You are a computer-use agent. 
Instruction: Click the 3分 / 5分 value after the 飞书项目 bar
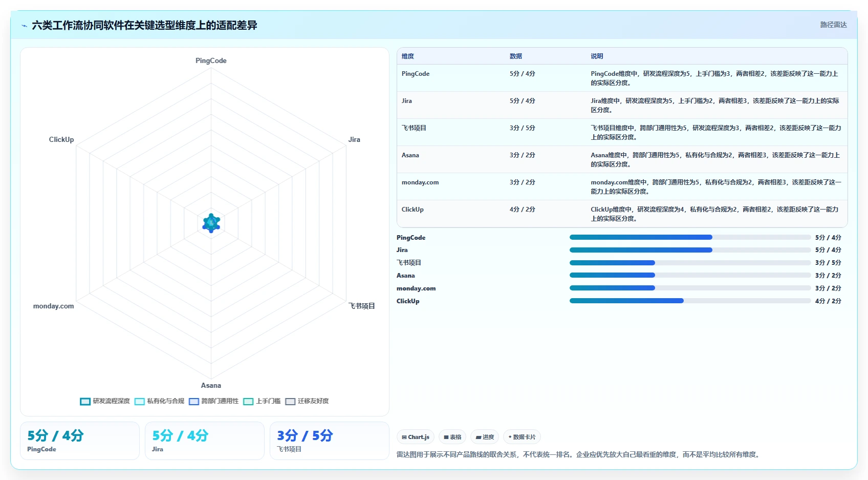[x=828, y=263]
